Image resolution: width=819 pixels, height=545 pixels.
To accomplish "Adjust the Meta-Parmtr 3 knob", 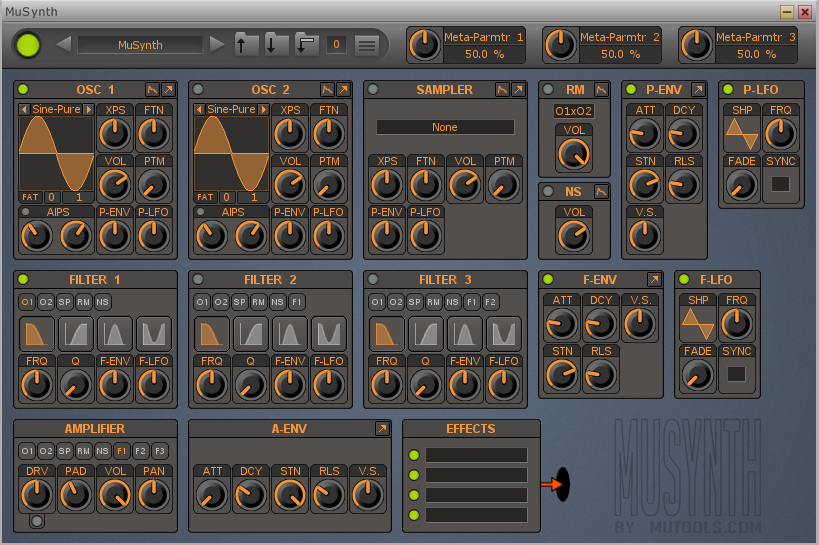I will coord(696,45).
